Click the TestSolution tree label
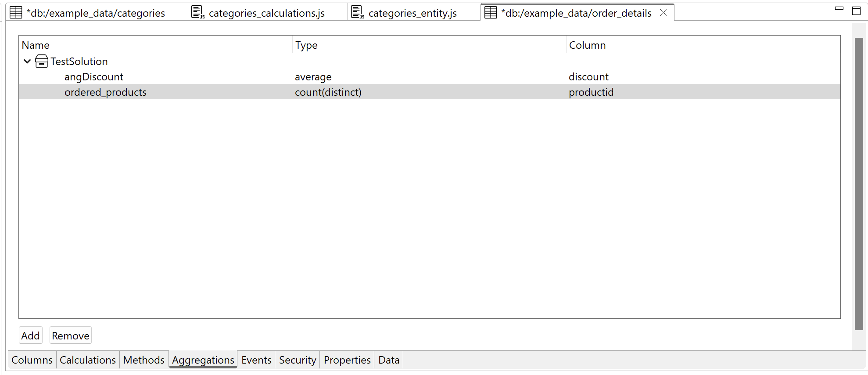Viewport: 868px width, 375px height. pyautogui.click(x=79, y=61)
